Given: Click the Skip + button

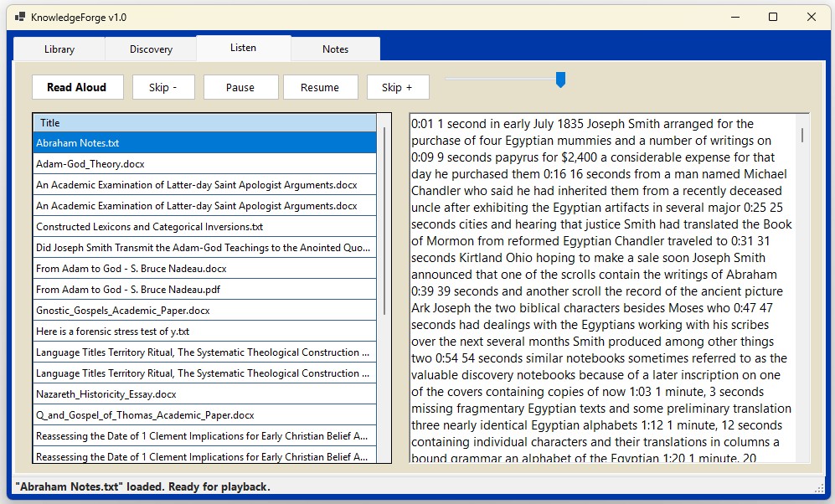Looking at the screenshot, I should tap(398, 87).
